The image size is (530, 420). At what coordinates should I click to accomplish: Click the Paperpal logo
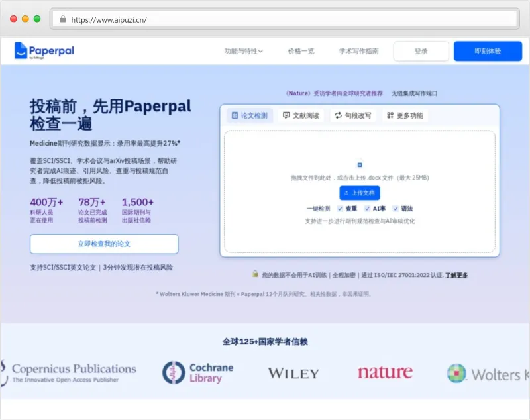[44, 51]
